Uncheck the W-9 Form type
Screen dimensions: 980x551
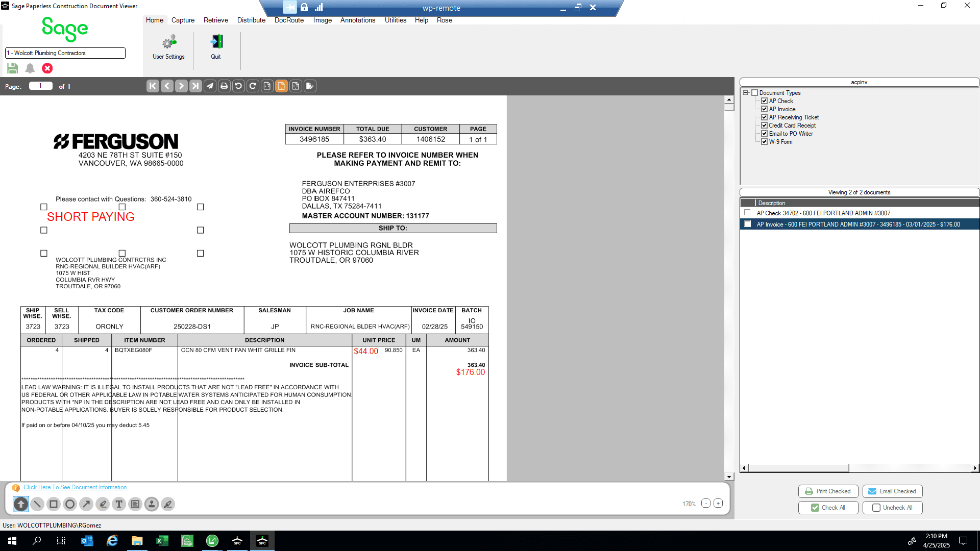tap(765, 142)
